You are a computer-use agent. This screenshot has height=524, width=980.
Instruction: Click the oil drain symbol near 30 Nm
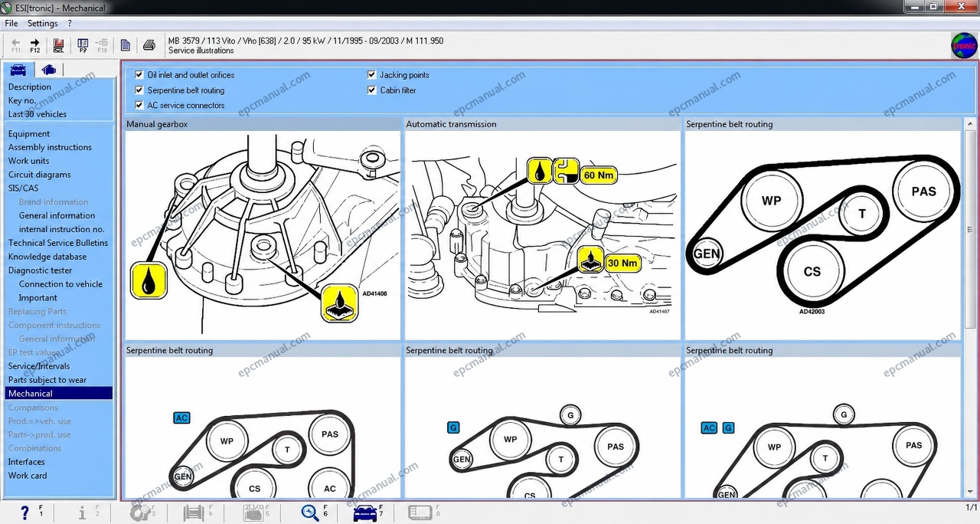(x=590, y=260)
